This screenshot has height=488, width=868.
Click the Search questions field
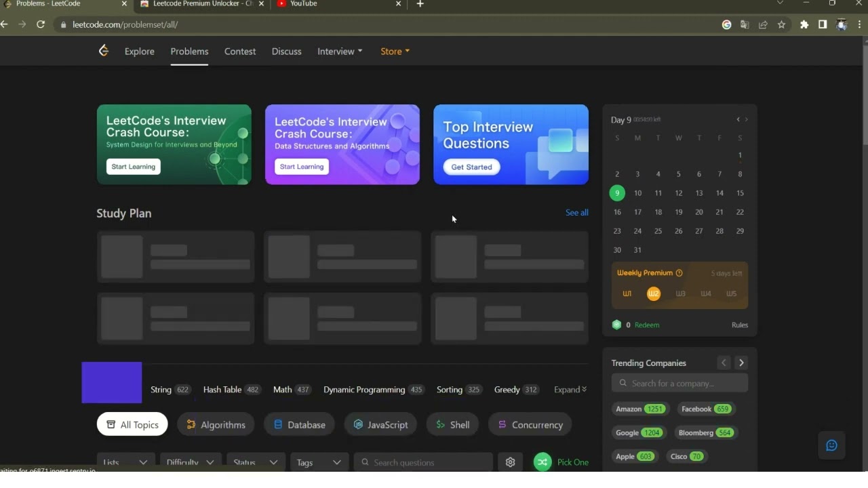pyautogui.click(x=423, y=462)
